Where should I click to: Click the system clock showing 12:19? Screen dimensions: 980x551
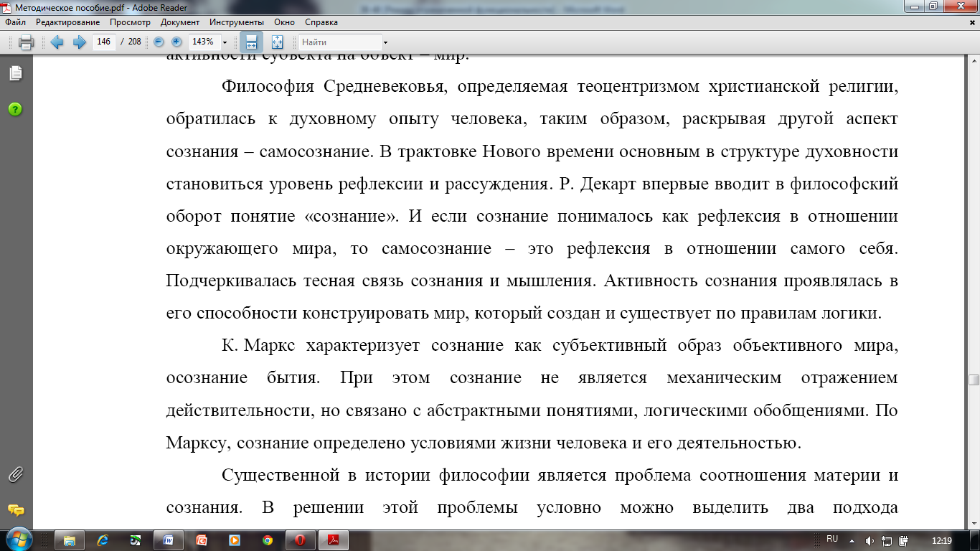(941, 540)
